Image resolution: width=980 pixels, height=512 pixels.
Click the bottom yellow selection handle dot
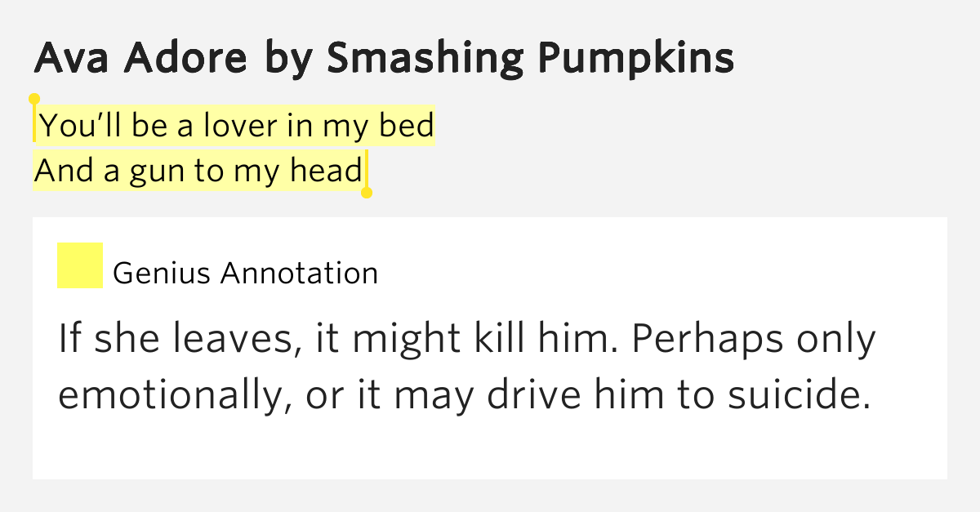click(367, 193)
